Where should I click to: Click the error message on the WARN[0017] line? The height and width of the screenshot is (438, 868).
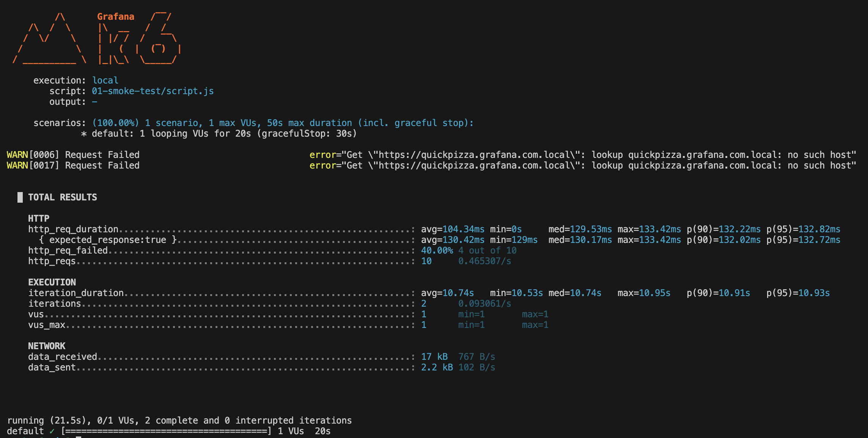(x=583, y=165)
